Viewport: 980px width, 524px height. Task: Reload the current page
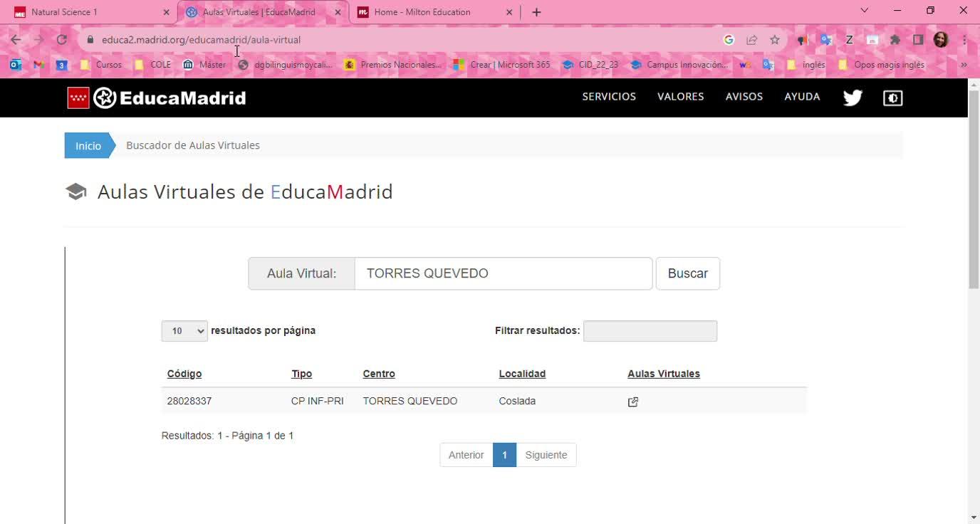pos(62,40)
